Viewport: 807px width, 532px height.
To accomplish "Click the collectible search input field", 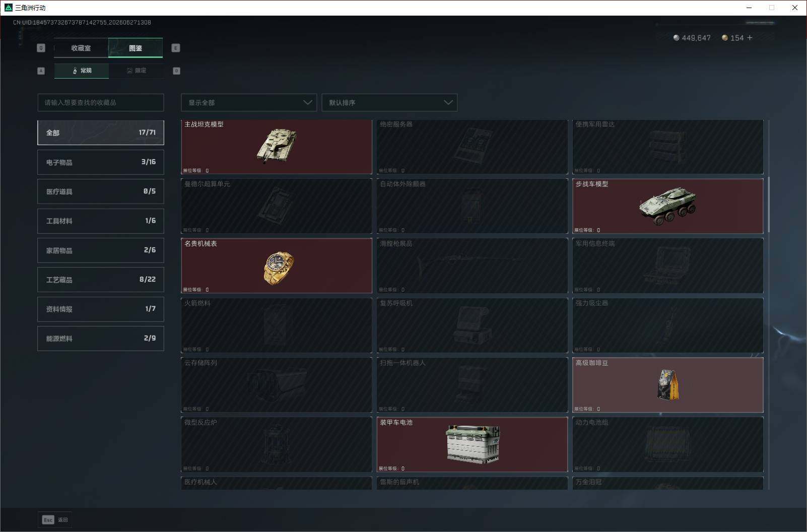I will [x=101, y=102].
